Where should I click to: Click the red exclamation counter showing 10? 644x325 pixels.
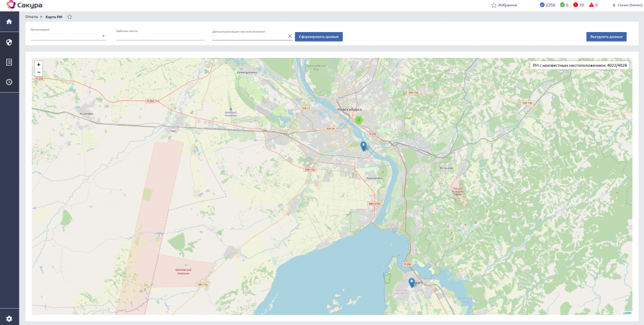[x=579, y=5]
